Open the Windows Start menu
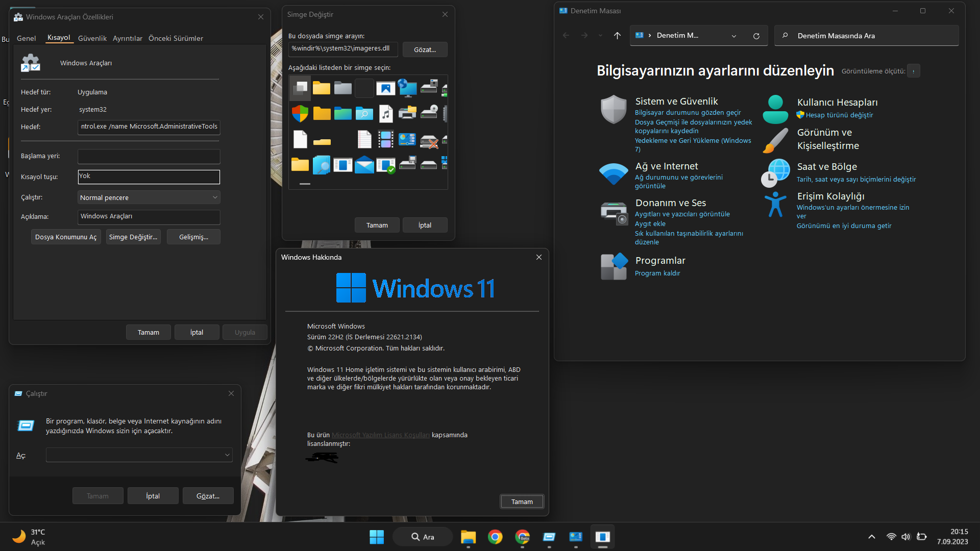Screen dimensions: 980x551 click(x=377, y=537)
